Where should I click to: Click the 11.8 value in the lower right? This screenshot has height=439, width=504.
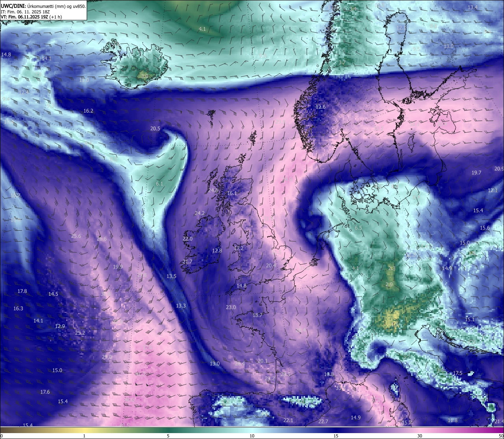[x=452, y=420]
